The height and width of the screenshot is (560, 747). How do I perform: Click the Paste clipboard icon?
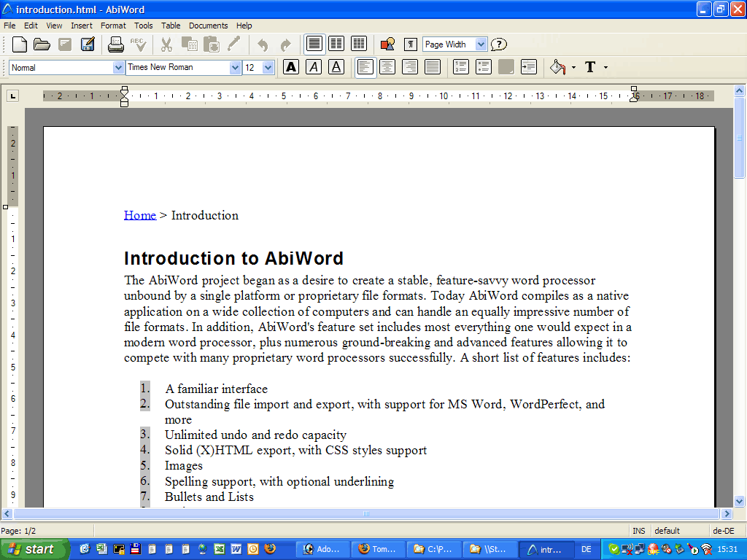coord(212,44)
